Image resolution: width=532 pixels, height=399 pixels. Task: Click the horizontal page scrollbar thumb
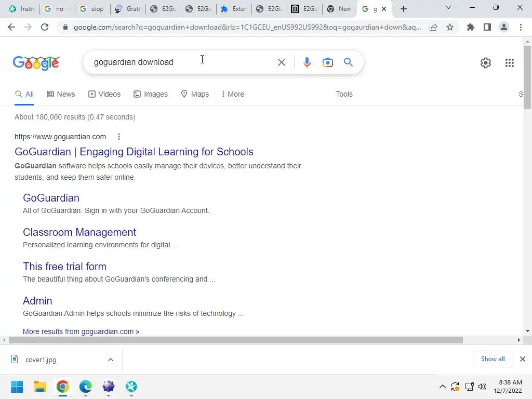click(x=236, y=340)
